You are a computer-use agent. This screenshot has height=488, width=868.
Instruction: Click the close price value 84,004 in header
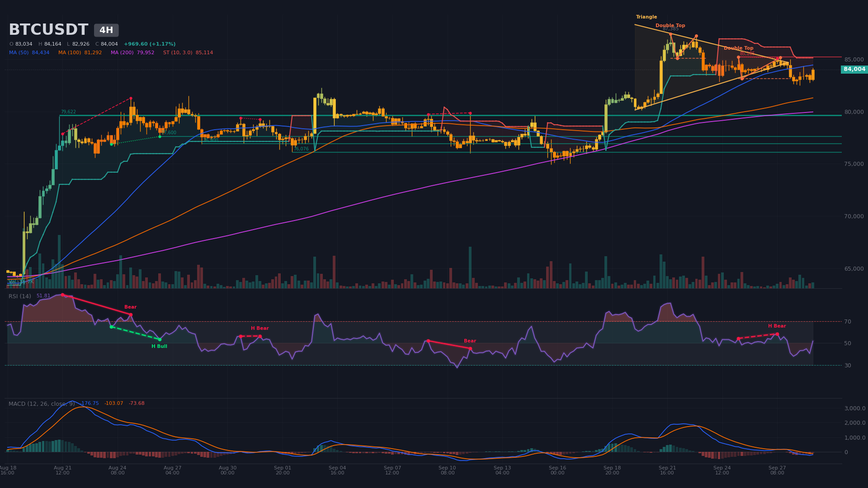tap(109, 44)
